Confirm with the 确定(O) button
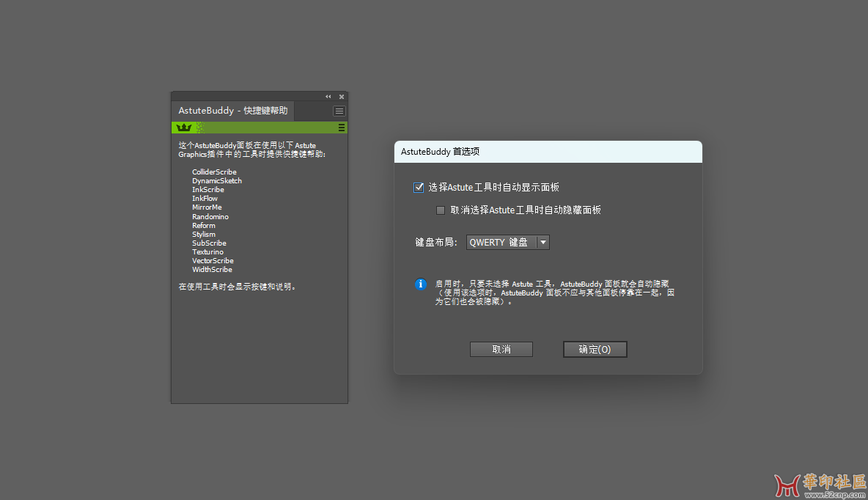This screenshot has width=868, height=500. click(x=595, y=350)
